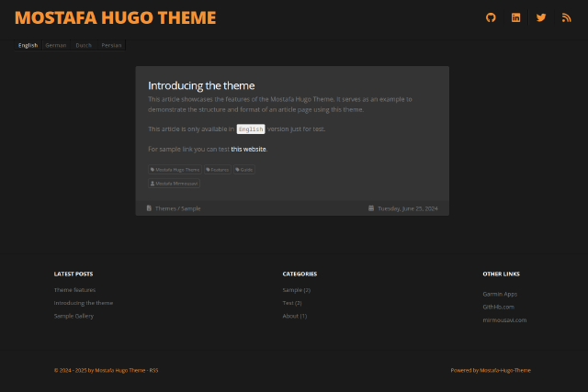Click the LinkedIn icon in header

[516, 17]
